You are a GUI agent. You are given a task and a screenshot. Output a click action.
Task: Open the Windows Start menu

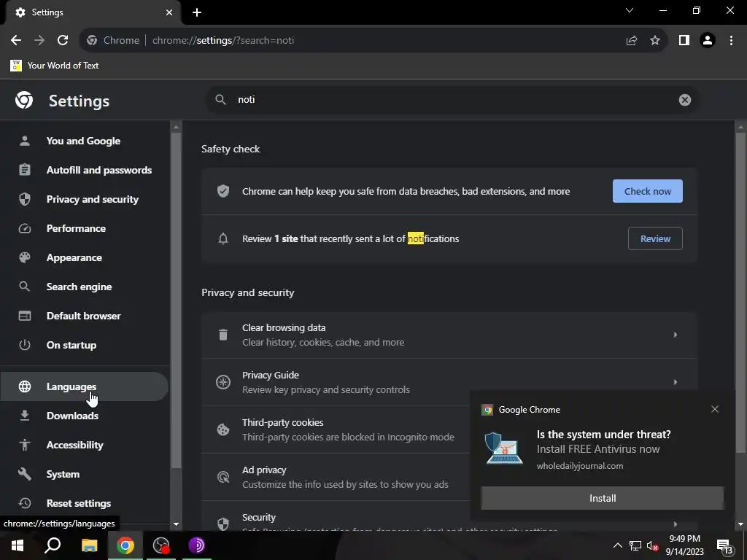click(x=18, y=545)
